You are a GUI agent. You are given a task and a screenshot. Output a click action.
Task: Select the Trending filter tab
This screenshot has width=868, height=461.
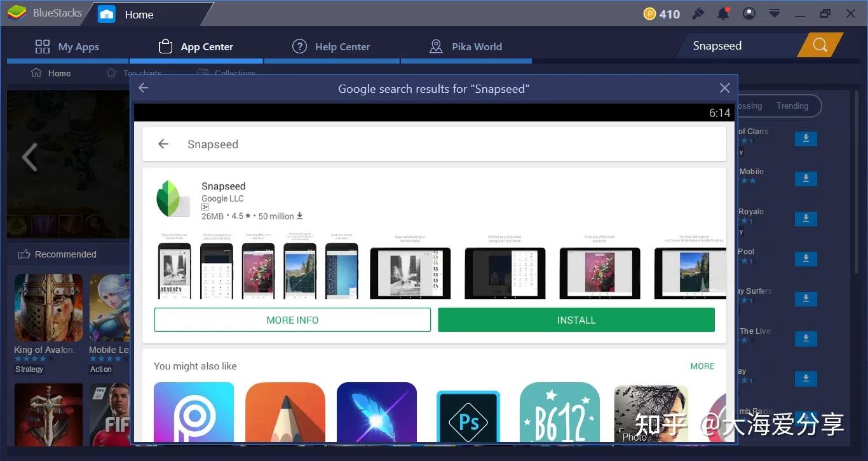[792, 106]
